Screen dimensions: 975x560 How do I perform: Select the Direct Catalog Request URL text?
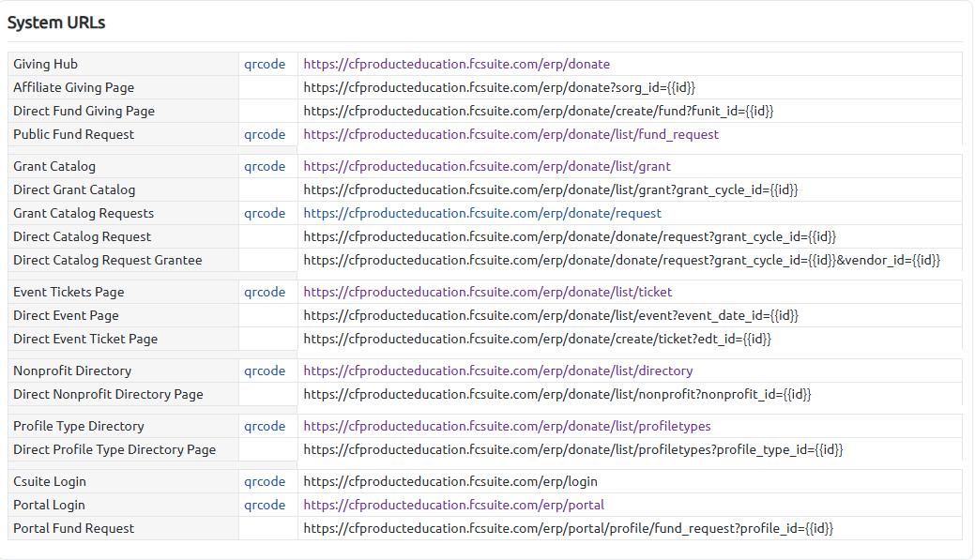click(570, 236)
